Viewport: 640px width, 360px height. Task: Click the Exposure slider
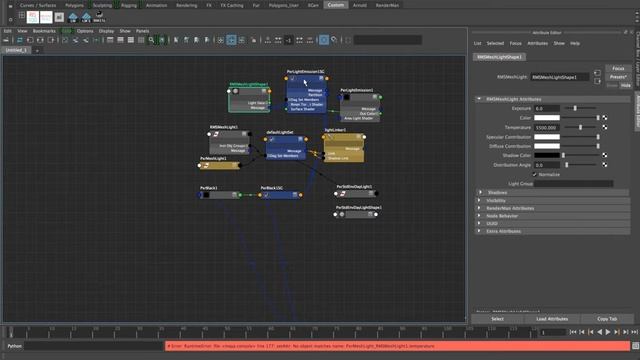point(581,109)
